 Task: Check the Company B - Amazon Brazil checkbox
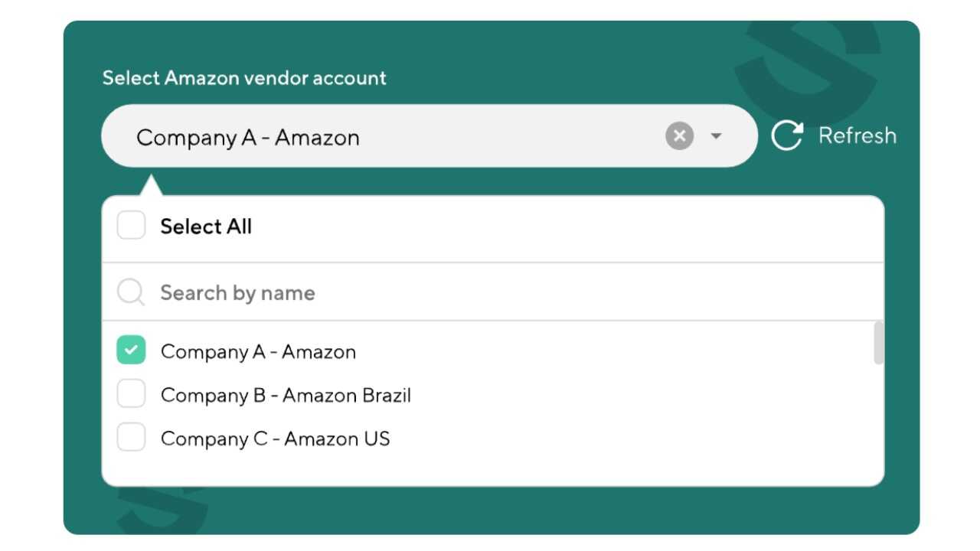click(x=131, y=394)
